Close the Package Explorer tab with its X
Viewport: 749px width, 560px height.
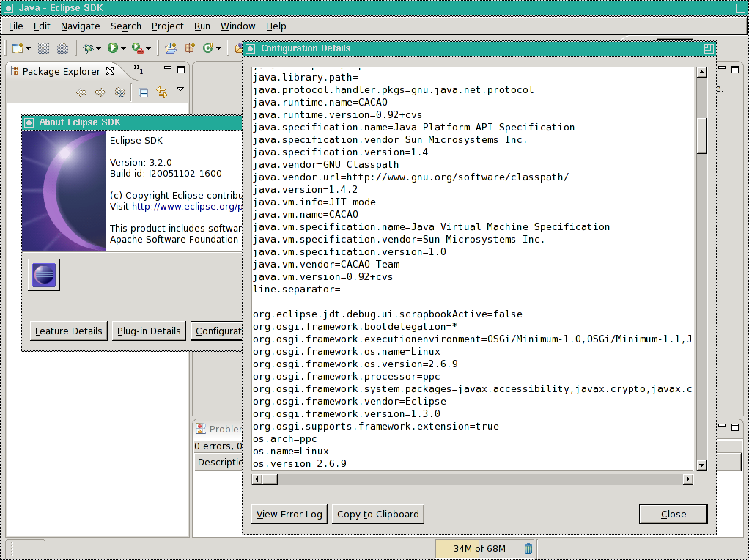110,71
